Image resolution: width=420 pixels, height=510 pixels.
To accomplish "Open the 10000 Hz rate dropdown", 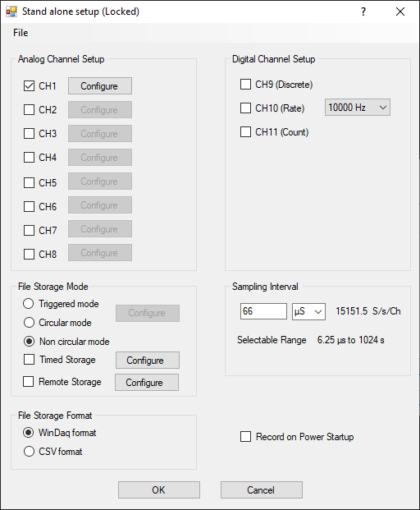I will coord(358,108).
